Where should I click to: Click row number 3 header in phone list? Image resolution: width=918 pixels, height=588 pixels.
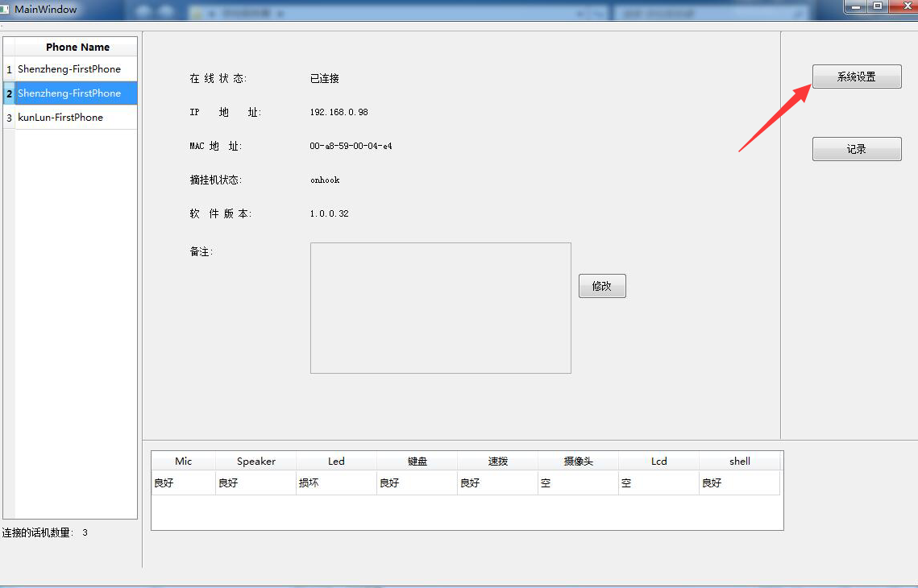[x=9, y=118]
